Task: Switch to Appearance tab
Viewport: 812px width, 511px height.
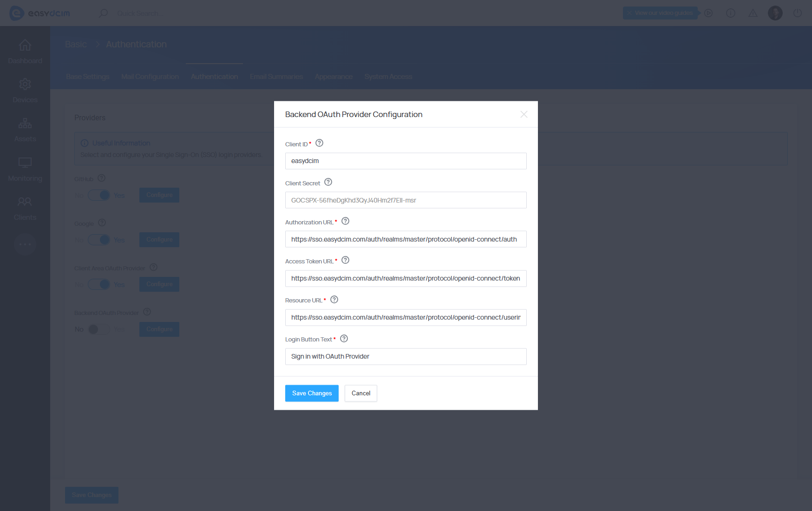Action: (334, 77)
